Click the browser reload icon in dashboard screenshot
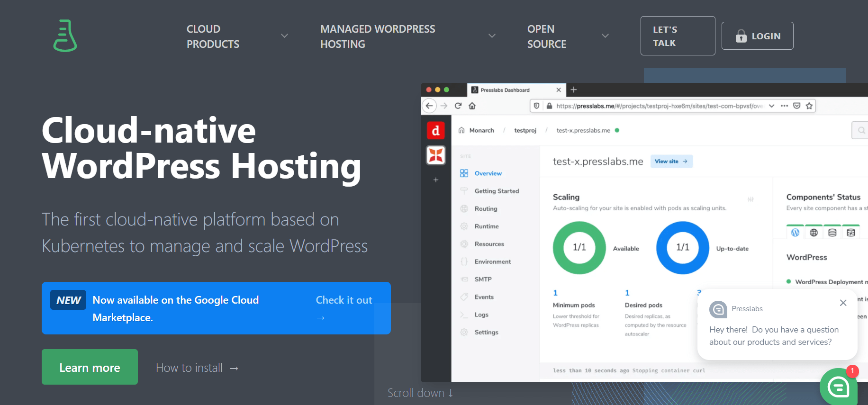This screenshot has height=405, width=868. (458, 106)
